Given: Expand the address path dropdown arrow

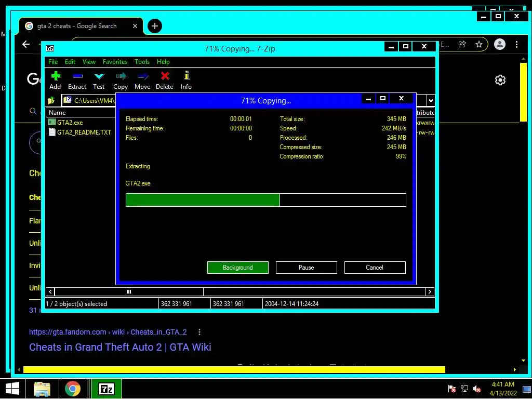Looking at the screenshot, I should (431, 100).
